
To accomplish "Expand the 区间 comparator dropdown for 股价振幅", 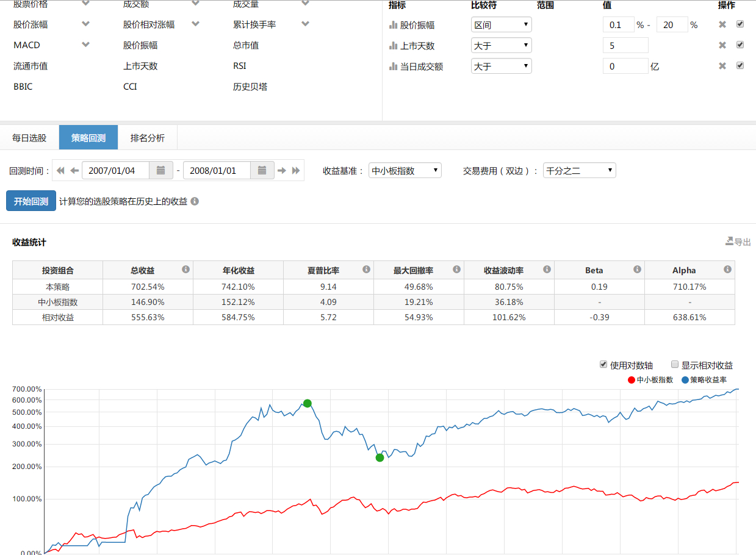I will click(x=501, y=25).
